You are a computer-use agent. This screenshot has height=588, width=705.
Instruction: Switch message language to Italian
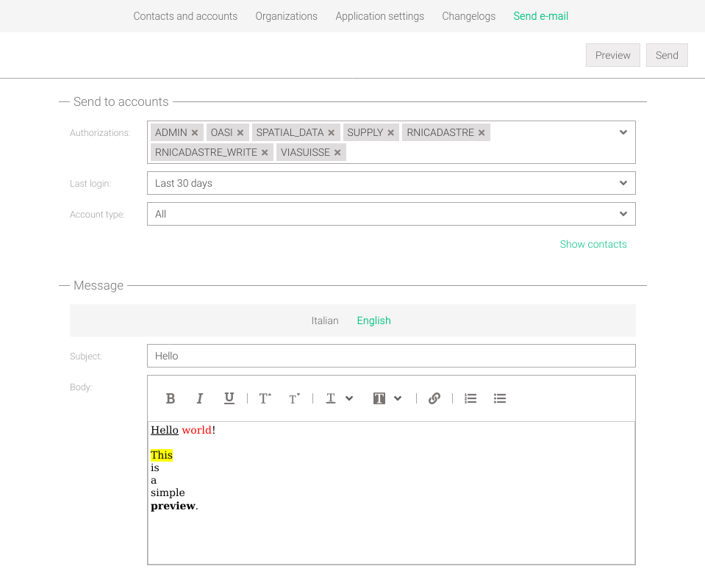tap(325, 320)
